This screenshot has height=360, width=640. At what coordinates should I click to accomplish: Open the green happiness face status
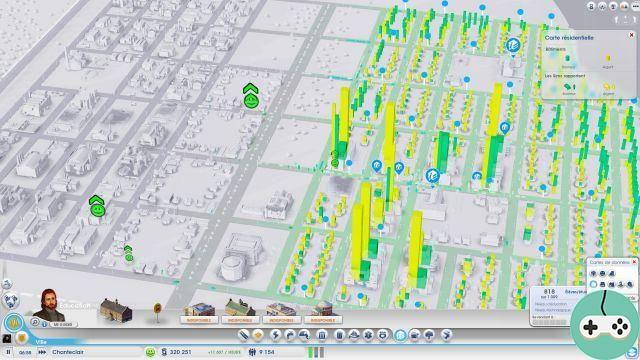[x=150, y=352]
